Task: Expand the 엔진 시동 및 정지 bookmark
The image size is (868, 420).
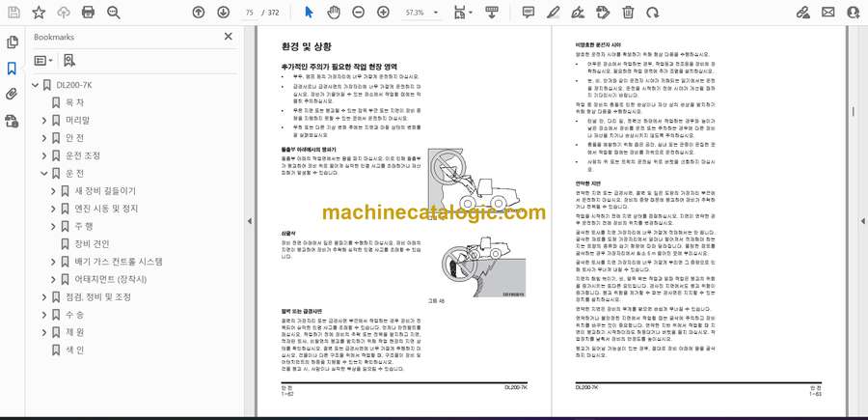Action: point(53,209)
